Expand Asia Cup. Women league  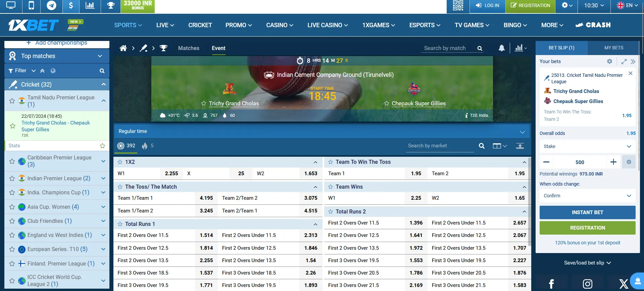[103, 207]
